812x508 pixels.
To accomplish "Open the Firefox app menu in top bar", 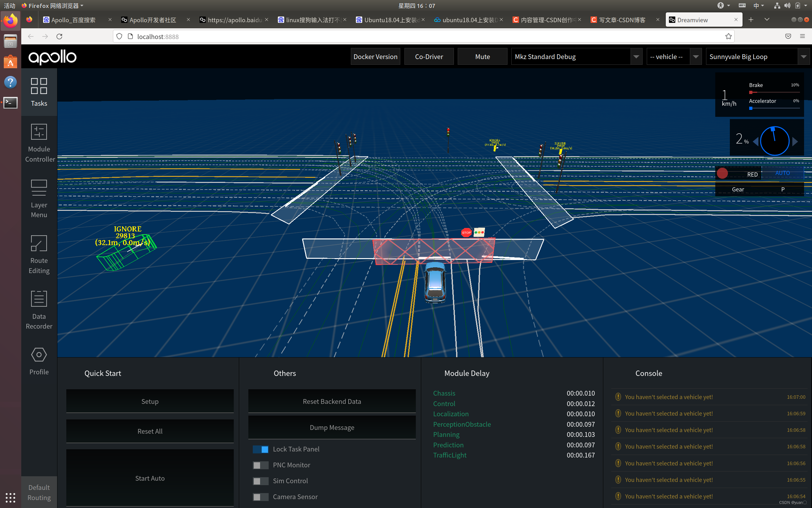I will tap(52, 5).
